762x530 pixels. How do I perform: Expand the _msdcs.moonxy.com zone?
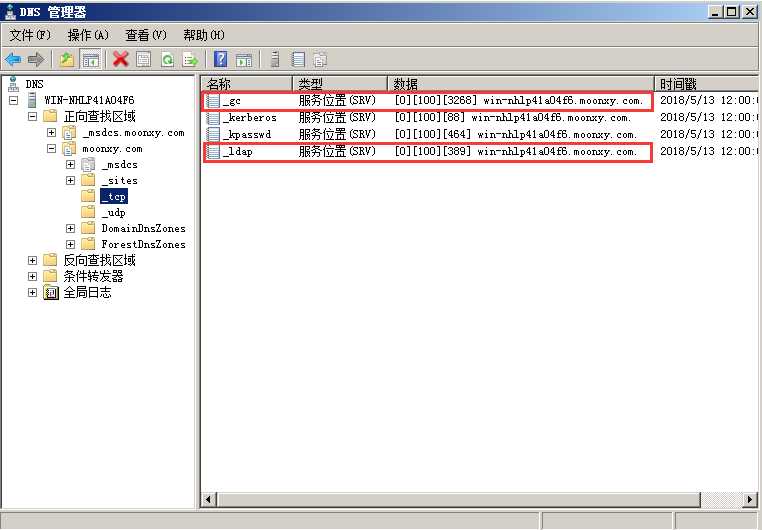coord(52,133)
